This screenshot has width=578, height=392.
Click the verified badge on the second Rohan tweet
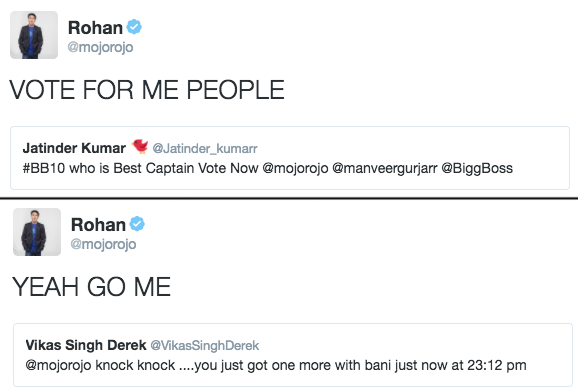(137, 224)
